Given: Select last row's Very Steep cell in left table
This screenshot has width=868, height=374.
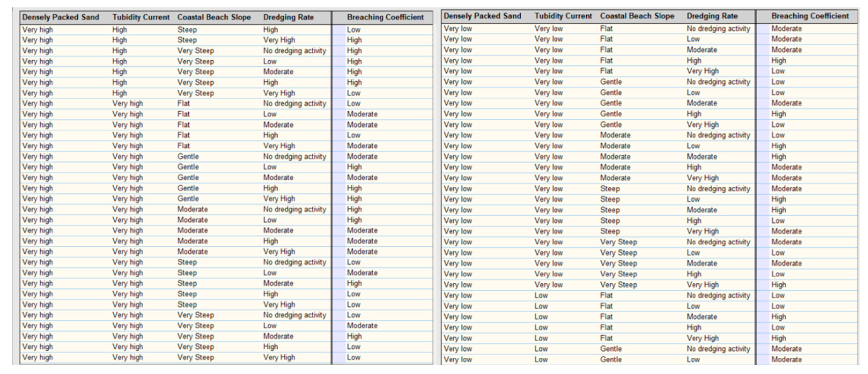Looking at the screenshot, I should coord(196,358).
